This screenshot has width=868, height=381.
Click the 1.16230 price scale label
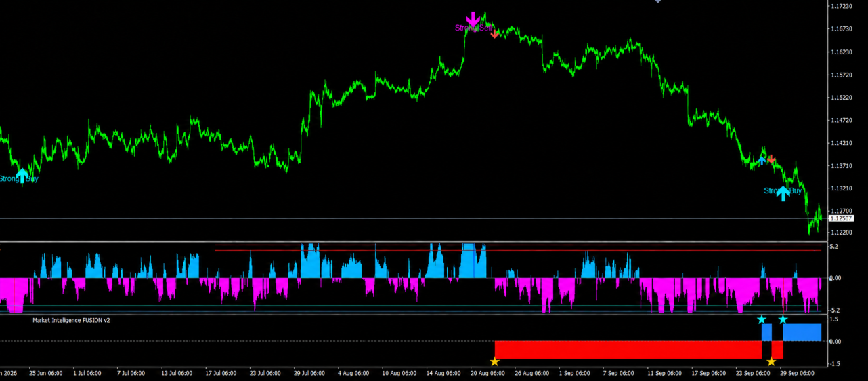coord(842,52)
